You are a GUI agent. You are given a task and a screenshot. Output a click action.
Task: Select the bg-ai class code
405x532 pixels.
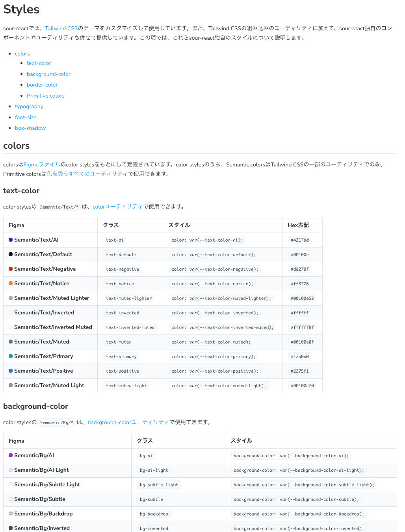146,456
